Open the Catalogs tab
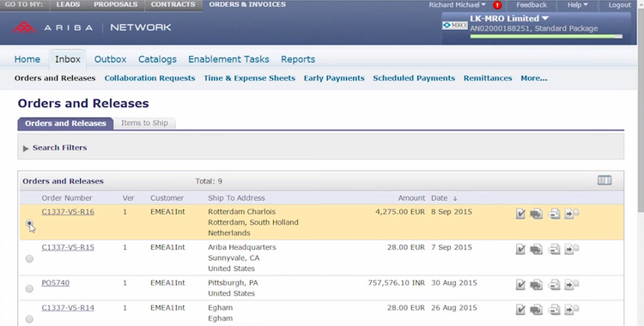 157,59
